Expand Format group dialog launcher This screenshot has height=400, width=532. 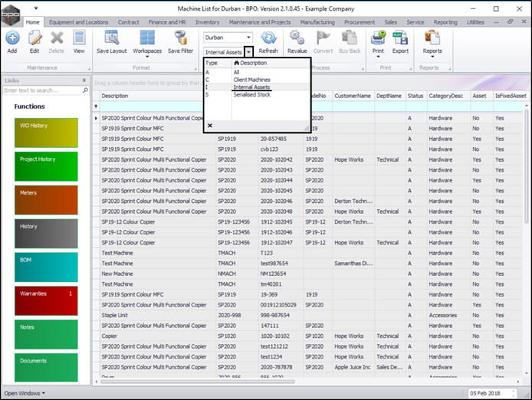(195, 69)
